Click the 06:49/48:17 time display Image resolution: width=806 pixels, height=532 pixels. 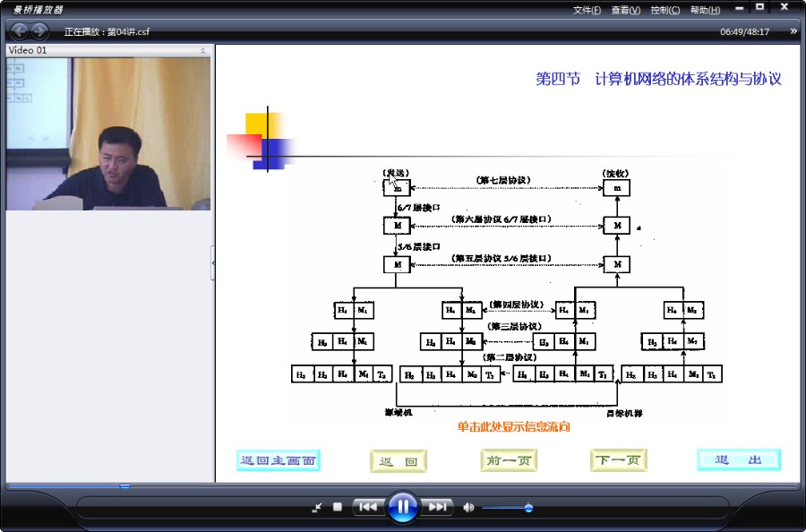(x=744, y=32)
